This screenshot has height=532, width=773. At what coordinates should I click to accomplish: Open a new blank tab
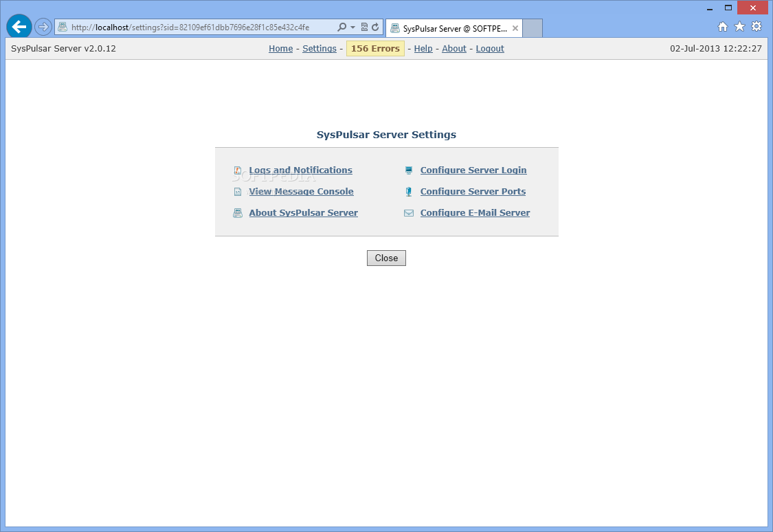point(533,28)
